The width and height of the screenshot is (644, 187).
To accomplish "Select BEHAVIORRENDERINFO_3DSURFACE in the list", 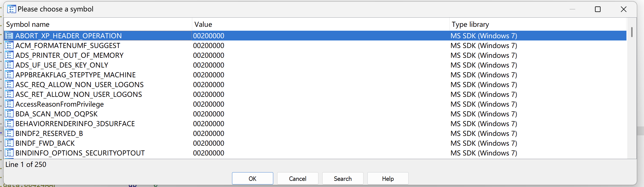I will pos(75,124).
